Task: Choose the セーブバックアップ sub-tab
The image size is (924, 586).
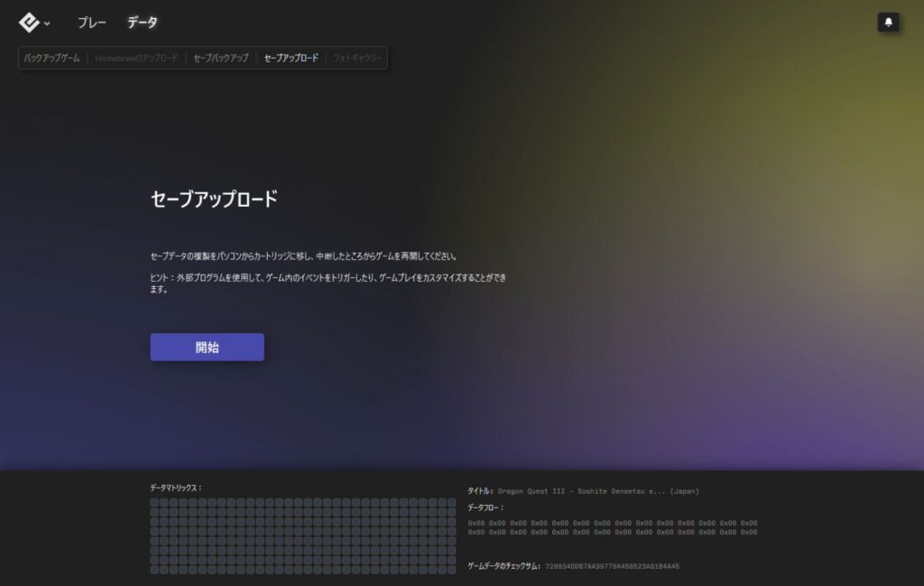Action: (x=220, y=58)
